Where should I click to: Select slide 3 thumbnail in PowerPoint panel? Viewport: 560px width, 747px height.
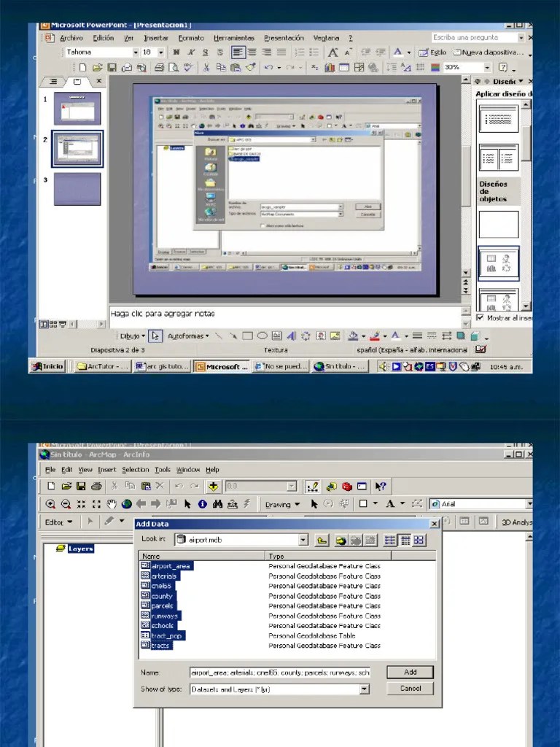(77, 189)
